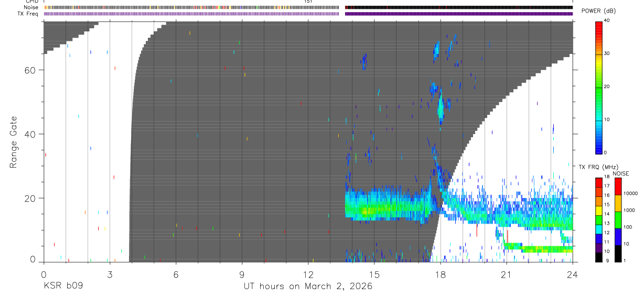The width and height of the screenshot is (644, 297).
Task: Click the TX Freq row label at top left
Action: pos(28,14)
